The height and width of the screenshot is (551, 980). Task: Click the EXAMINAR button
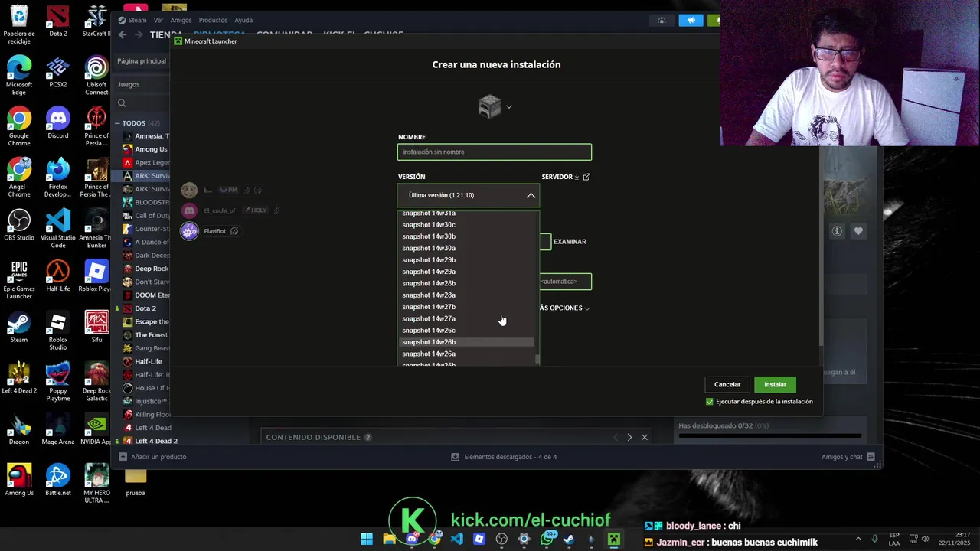click(x=570, y=242)
